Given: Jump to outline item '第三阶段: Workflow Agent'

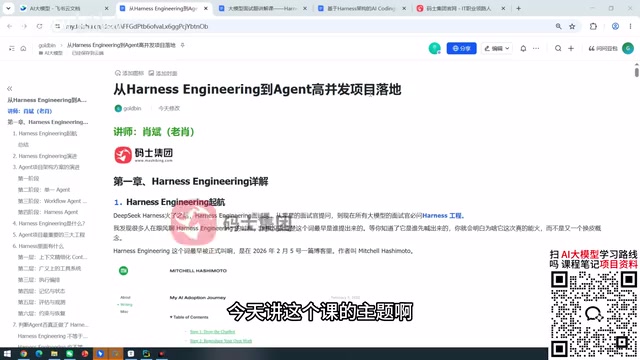Looking at the screenshot, I should point(52,201).
